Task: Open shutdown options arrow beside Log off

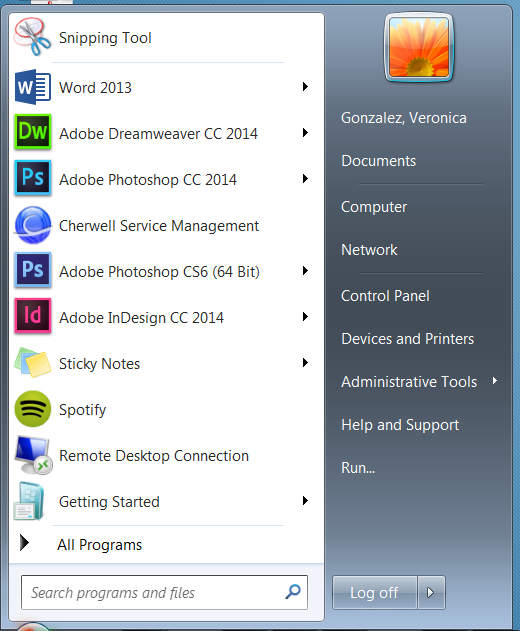Action: coord(431,592)
